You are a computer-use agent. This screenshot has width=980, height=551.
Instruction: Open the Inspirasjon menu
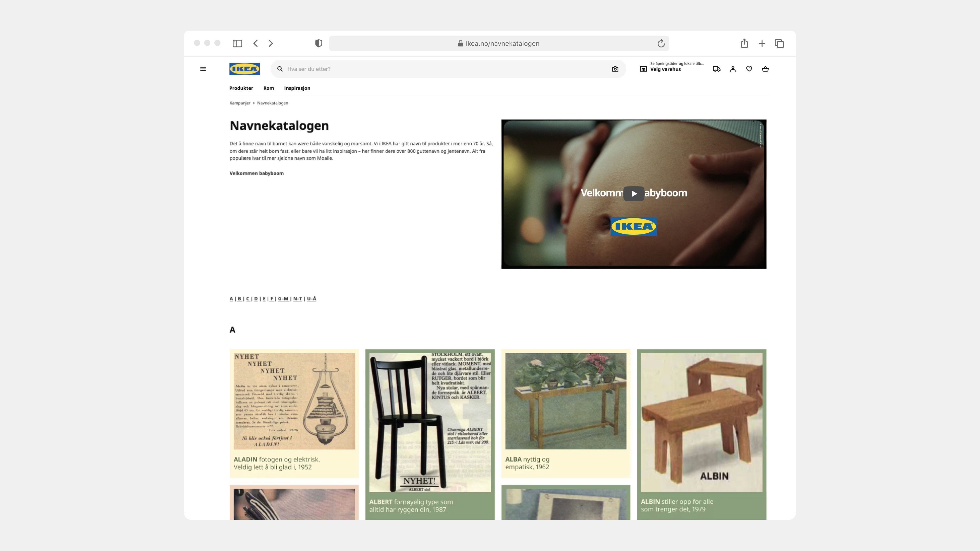pos(297,88)
